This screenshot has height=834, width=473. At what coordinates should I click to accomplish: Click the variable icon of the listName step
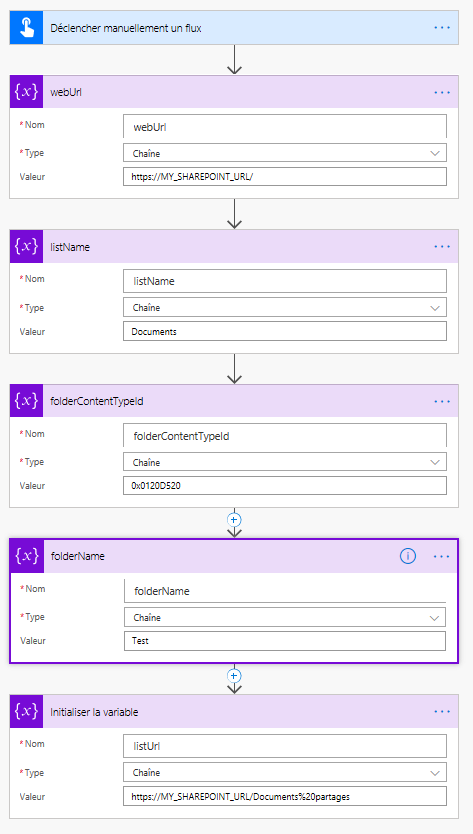(x=26, y=246)
